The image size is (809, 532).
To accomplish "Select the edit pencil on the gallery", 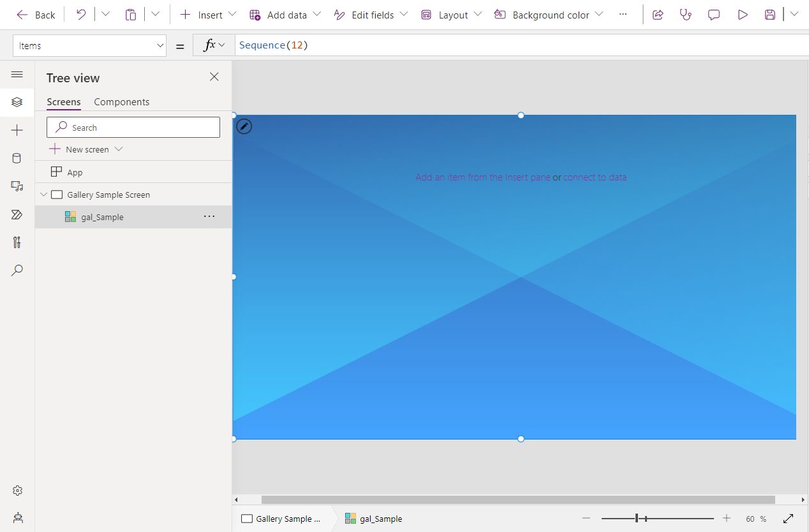I will [244, 126].
